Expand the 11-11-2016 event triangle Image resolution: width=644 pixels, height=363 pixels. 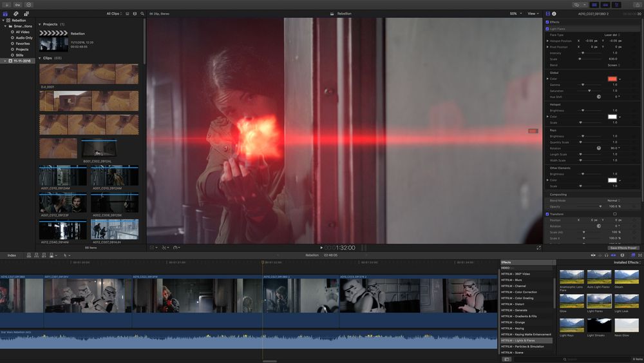tap(5, 61)
